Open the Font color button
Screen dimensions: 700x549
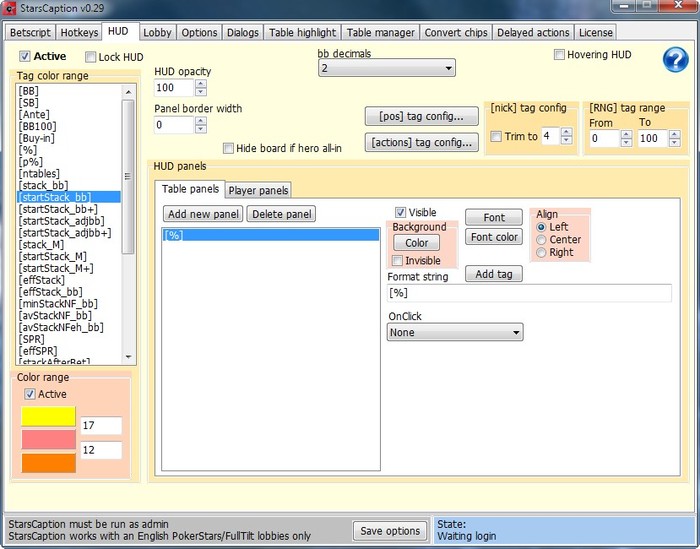click(x=494, y=237)
